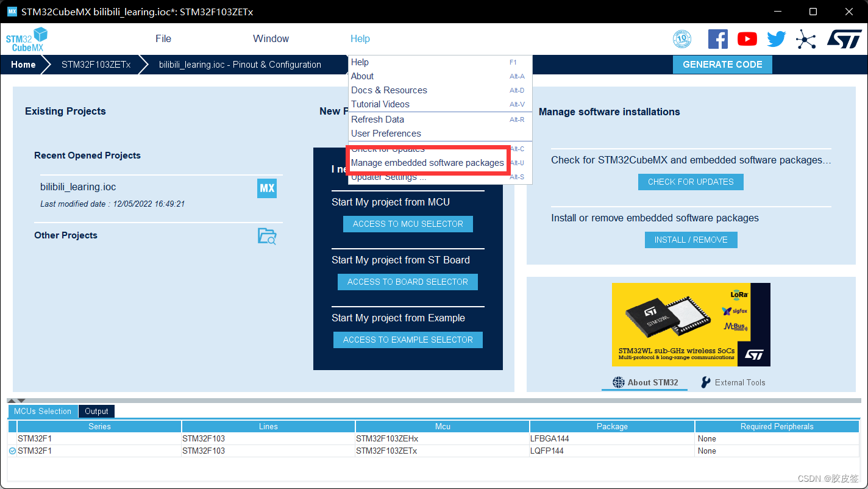Open recent project bilibili_learing.ioc
The height and width of the screenshot is (489, 868).
pos(78,187)
